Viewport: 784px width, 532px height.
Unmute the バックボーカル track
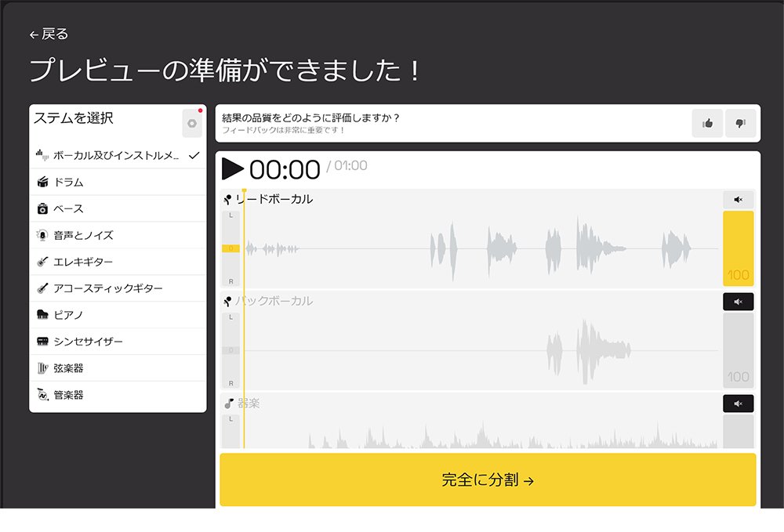coord(738,301)
